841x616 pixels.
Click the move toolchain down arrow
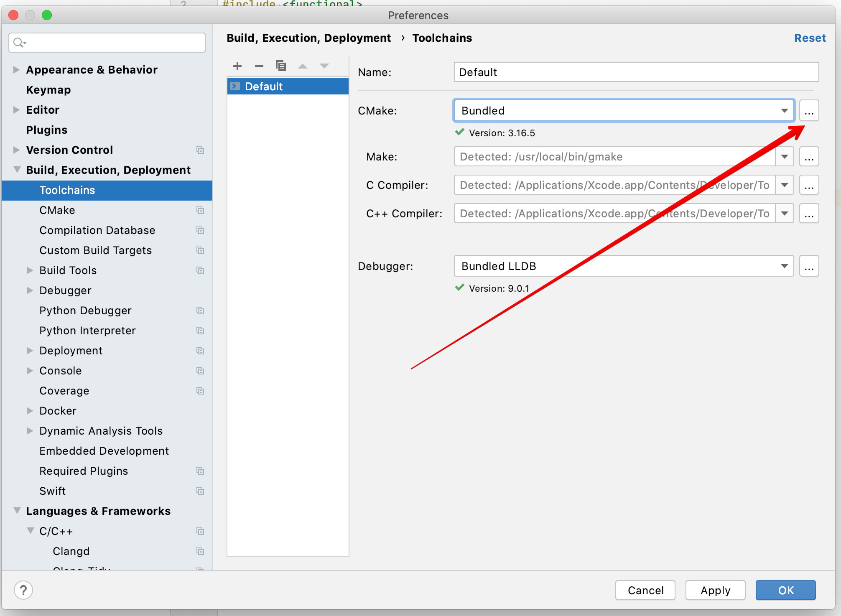coord(324,66)
